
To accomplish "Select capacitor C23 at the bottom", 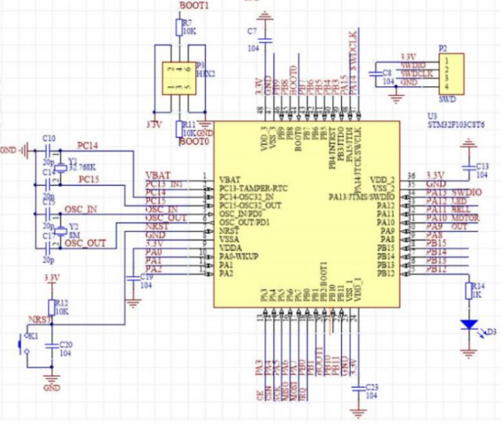I will point(358,389).
